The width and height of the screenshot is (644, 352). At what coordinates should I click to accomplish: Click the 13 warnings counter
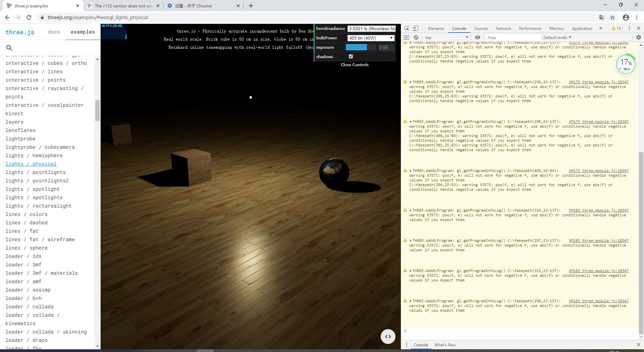[616, 29]
